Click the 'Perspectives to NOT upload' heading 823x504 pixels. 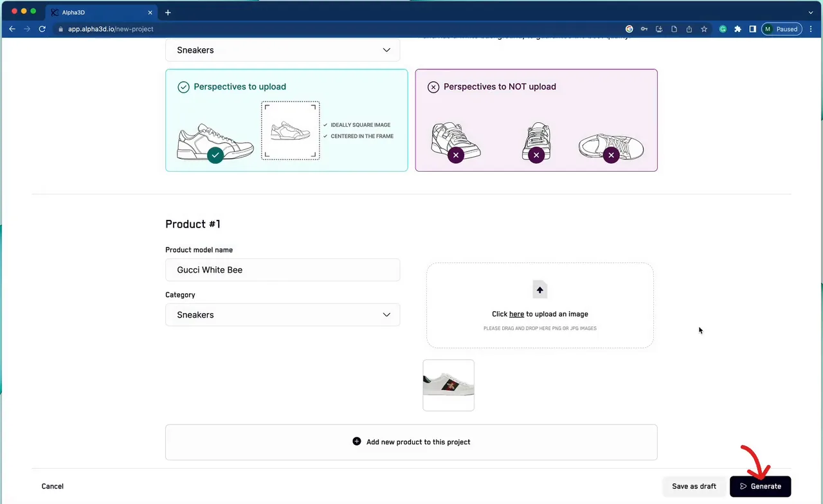(x=500, y=87)
